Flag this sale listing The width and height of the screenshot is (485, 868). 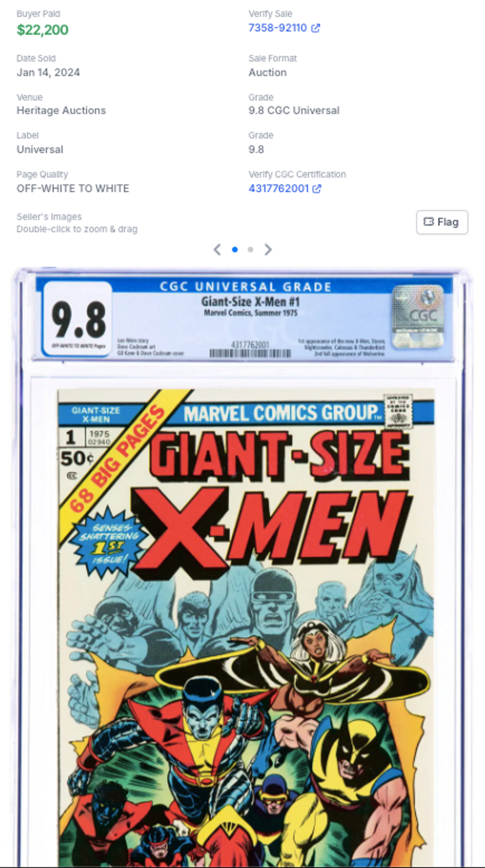tap(442, 222)
